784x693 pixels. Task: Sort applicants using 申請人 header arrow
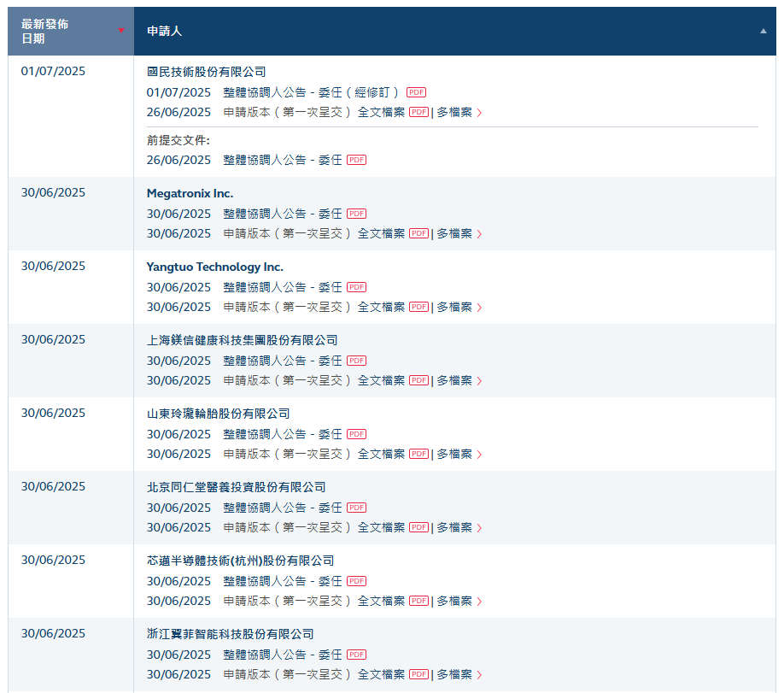click(763, 31)
